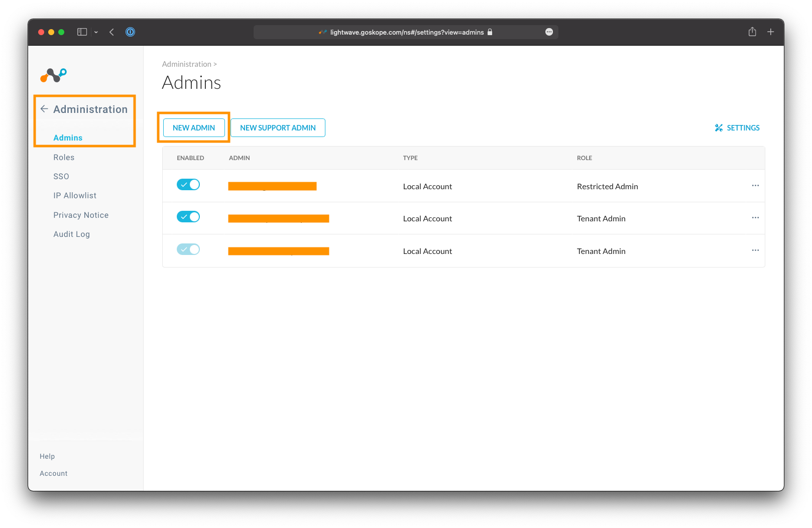Screen dimensions: 812x528
Task: Open more options for third admin row
Action: 755,250
